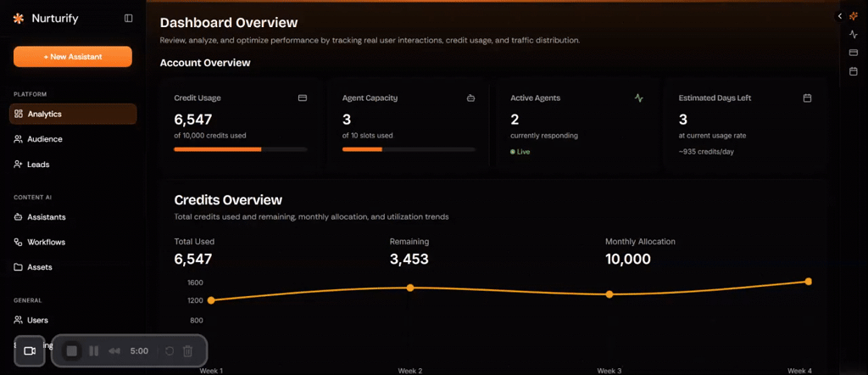Screen dimensions: 868x375
Task: Click the Audience people icon
Action: 19,139
